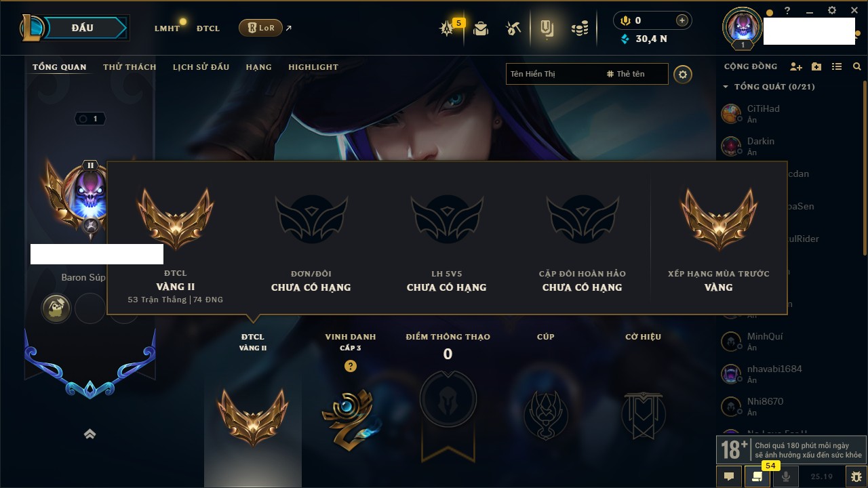Switch to the LỊCH SỬ ĐẤU tab

(x=201, y=67)
